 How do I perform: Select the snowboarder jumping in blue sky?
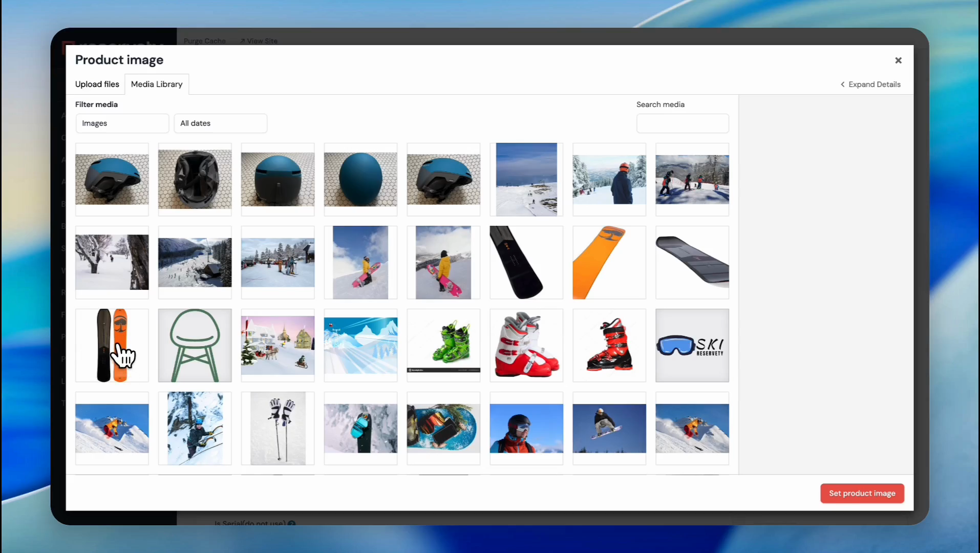(609, 429)
